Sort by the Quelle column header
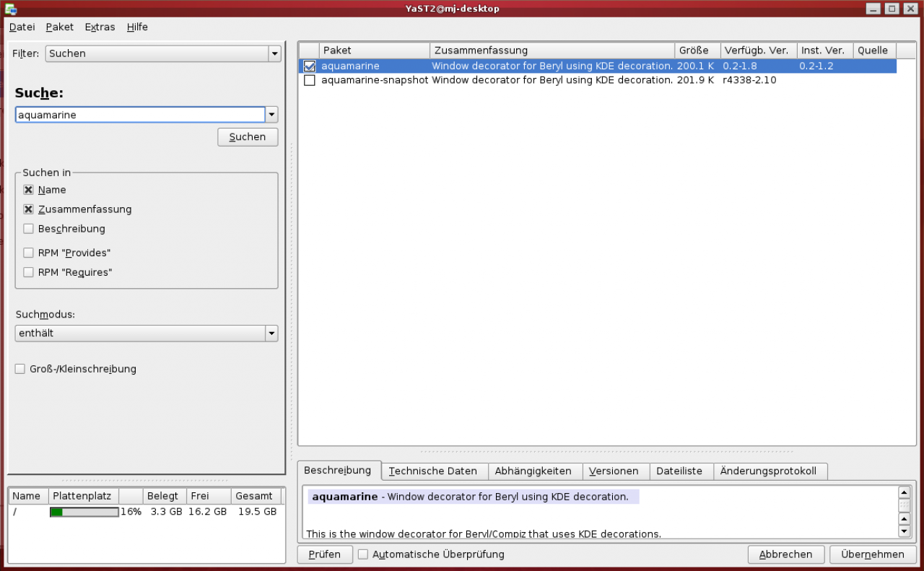This screenshot has width=924, height=571. [875, 51]
